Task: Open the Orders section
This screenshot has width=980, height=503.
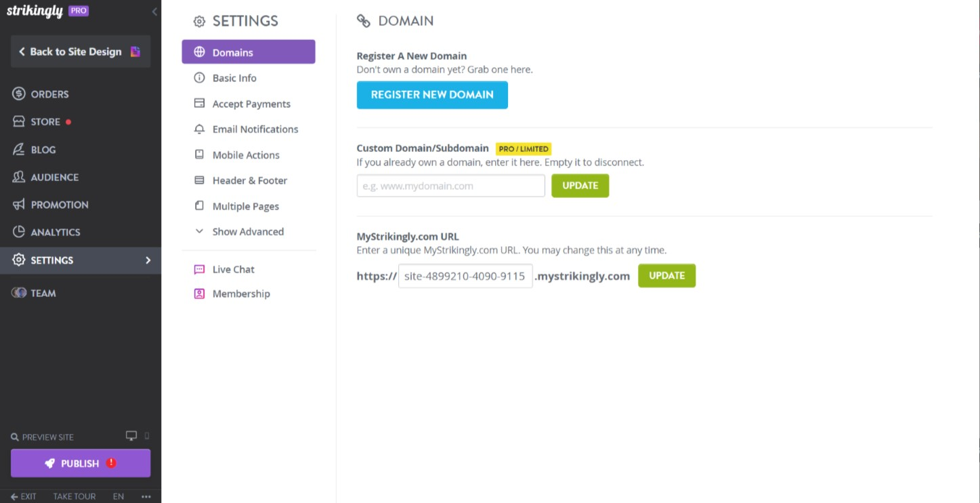Action: tap(51, 94)
